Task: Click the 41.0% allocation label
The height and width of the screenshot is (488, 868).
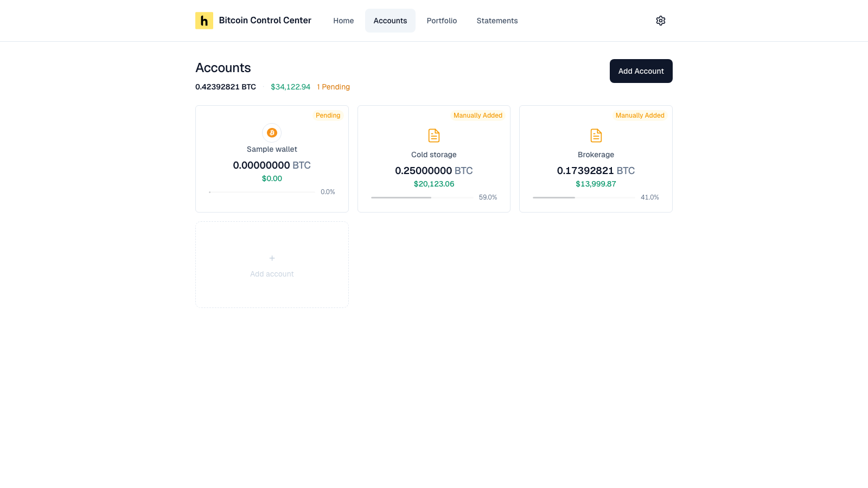Action: click(x=649, y=197)
